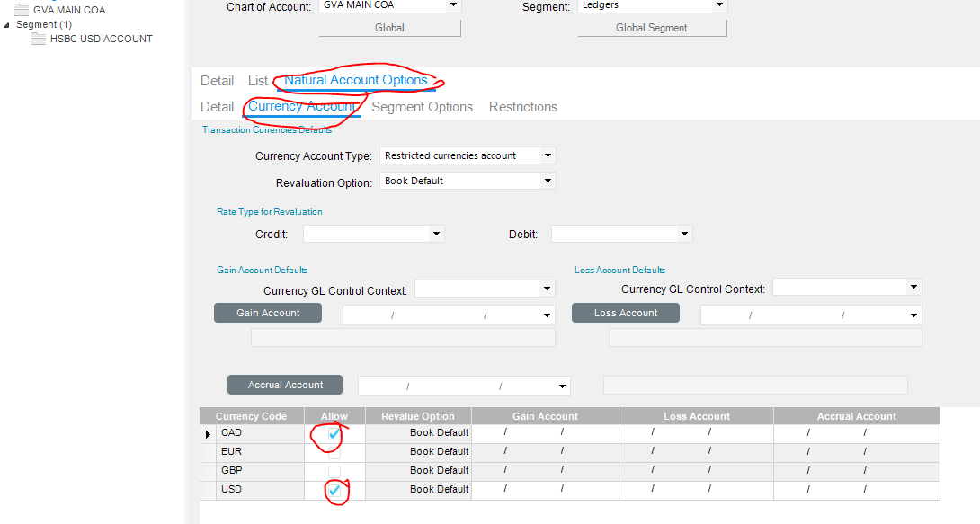980x524 pixels.
Task: Click the Global button
Action: (x=389, y=28)
